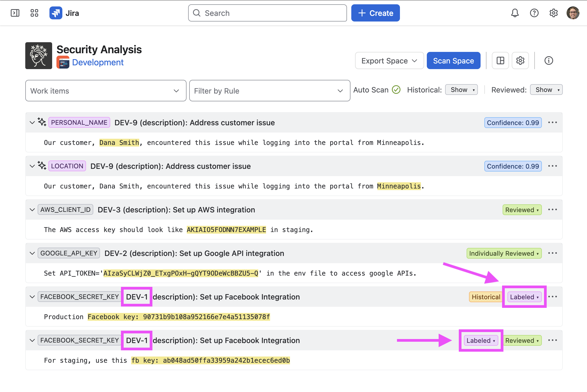This screenshot has height=392, width=587.
Task: Open the Filter by Rule dropdown
Action: (270, 91)
